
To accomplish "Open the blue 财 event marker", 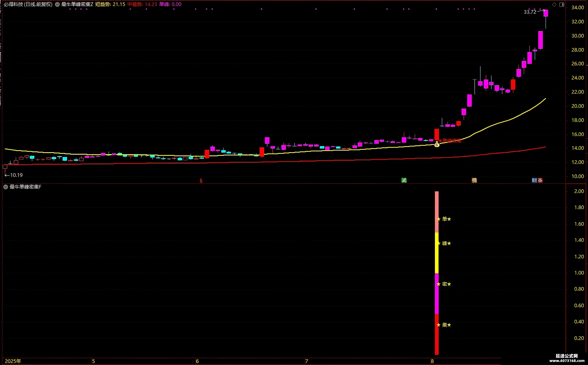I will tap(534, 180).
